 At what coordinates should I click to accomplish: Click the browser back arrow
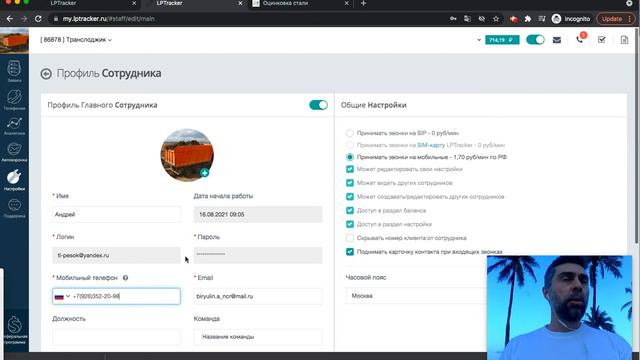pyautogui.click(x=10, y=19)
